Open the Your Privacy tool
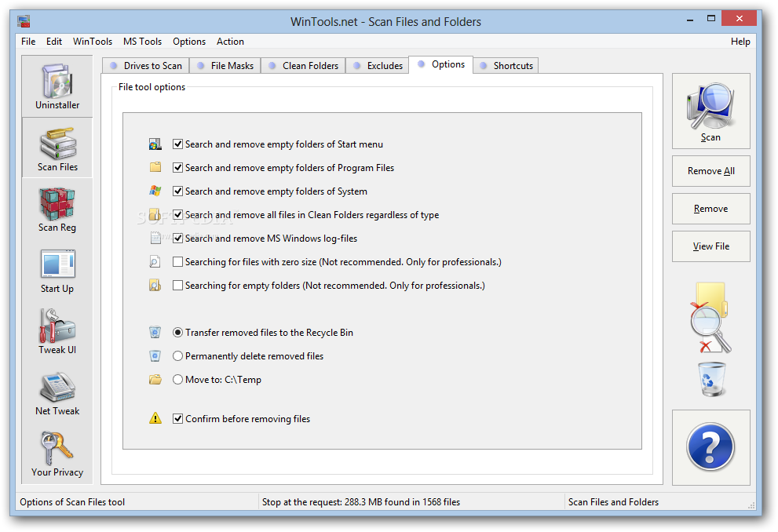This screenshot has height=532, width=778. click(57, 454)
